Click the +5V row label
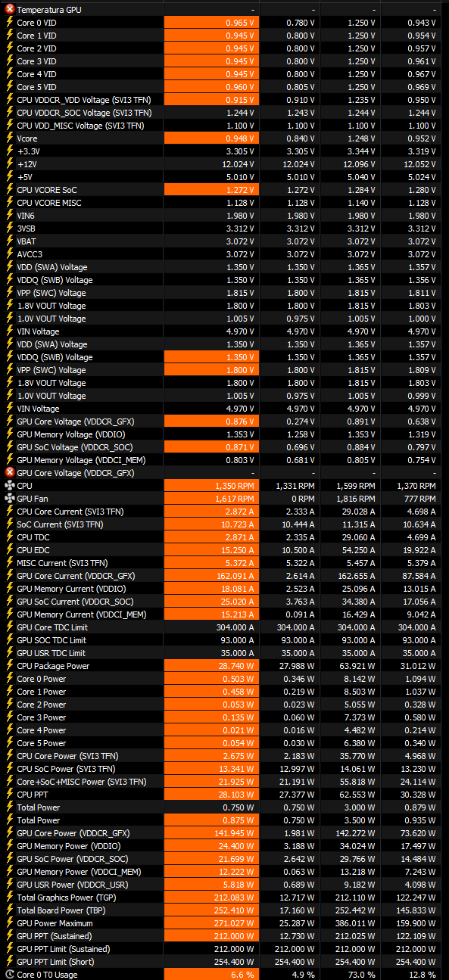This screenshot has width=449, height=980. click(25, 177)
